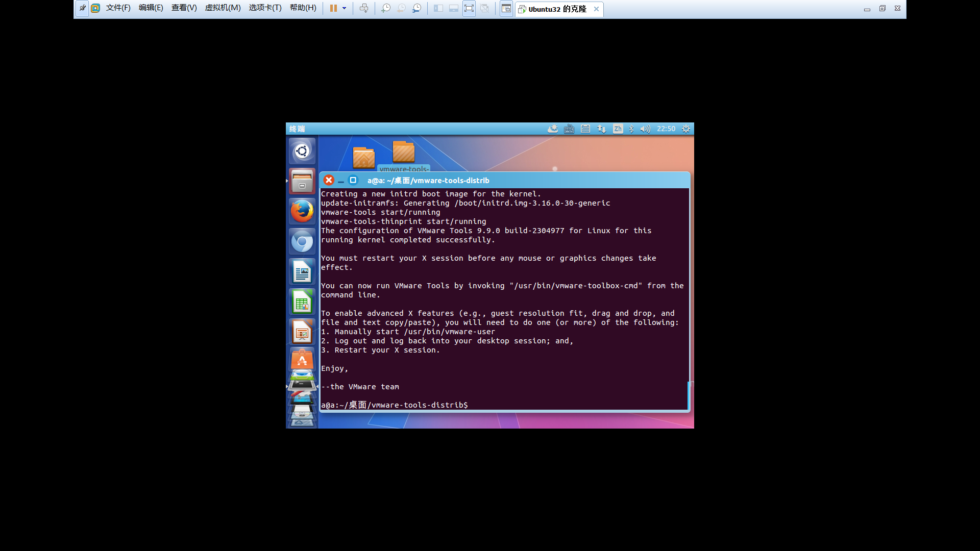Click the 终端 application title in panel
Screen dimensions: 980x551
click(x=297, y=129)
